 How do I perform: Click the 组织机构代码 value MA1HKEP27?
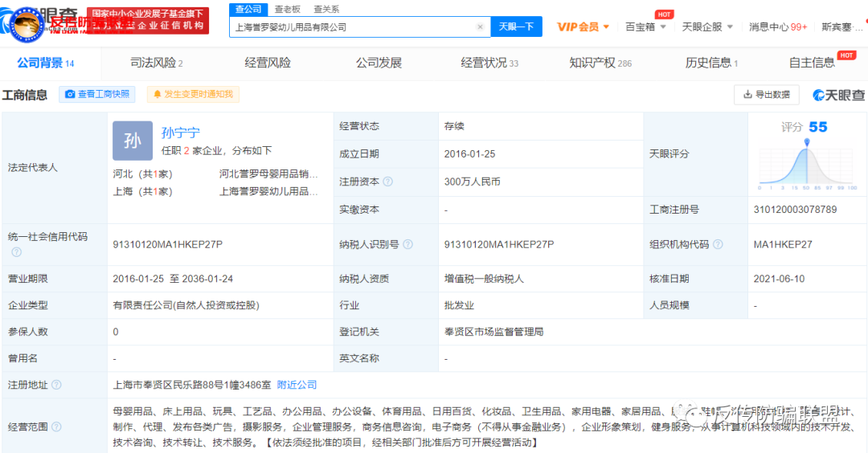(x=783, y=244)
